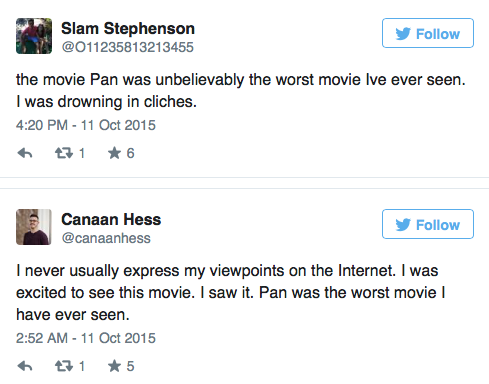Visit the @canaanhess handle

(x=106, y=238)
